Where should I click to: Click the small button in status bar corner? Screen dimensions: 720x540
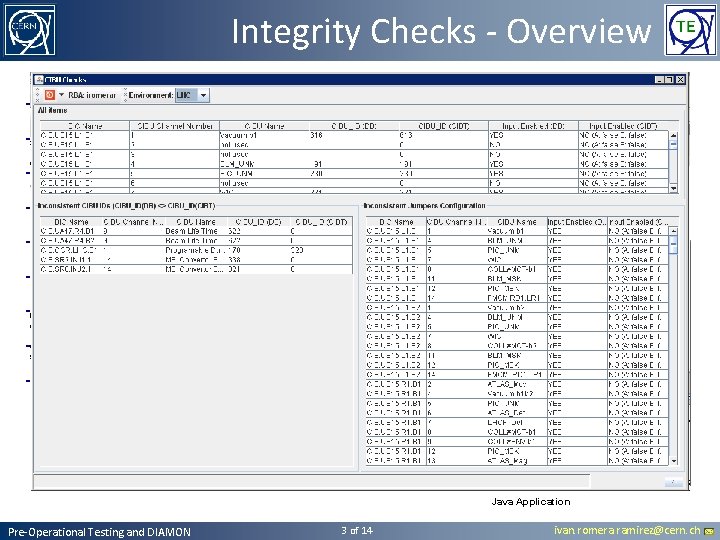673,482
